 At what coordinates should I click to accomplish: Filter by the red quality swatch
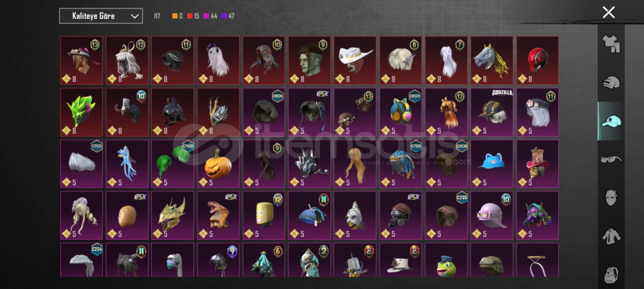pos(190,16)
